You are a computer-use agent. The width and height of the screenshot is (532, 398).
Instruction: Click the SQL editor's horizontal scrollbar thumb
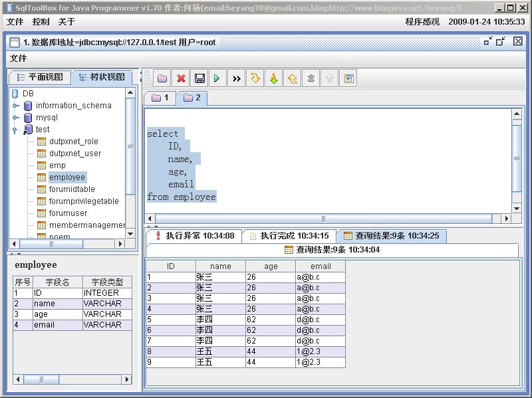(323, 219)
